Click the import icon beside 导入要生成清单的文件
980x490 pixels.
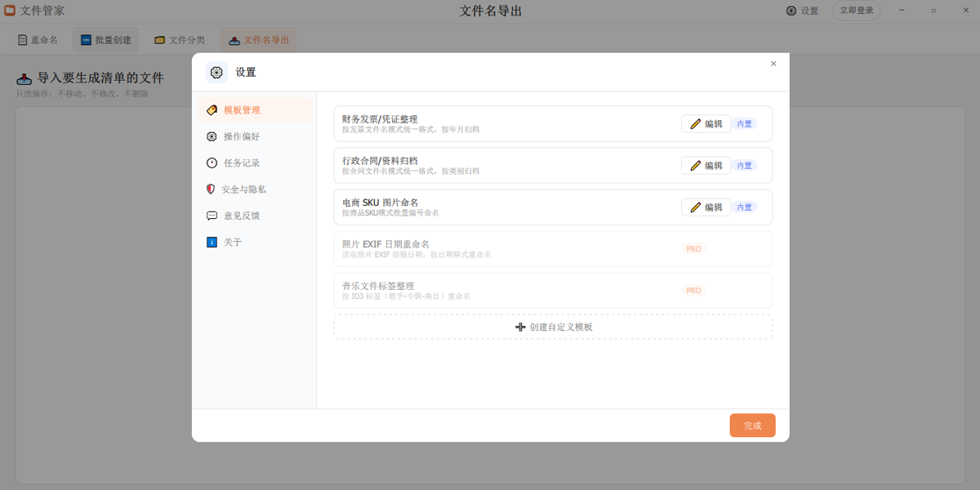click(24, 78)
